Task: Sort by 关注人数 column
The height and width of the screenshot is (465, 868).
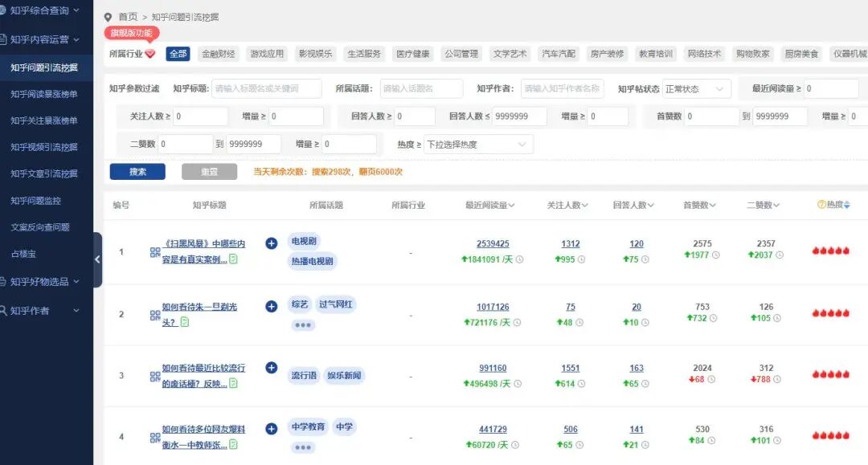Action: point(567,205)
